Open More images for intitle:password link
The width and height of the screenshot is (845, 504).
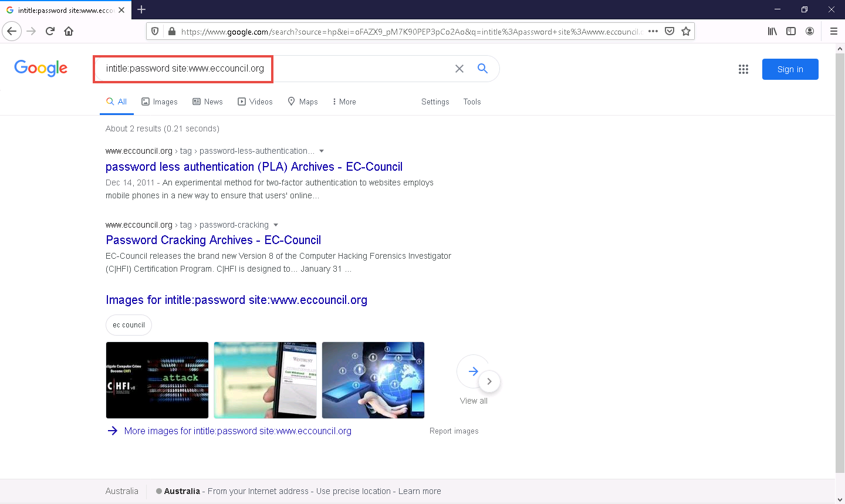(238, 431)
